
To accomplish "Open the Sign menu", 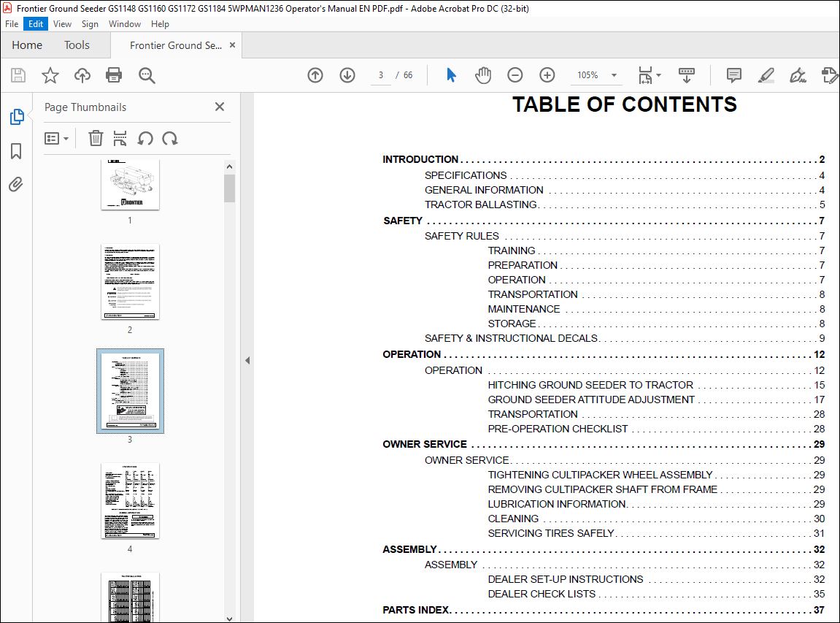I will (x=90, y=24).
